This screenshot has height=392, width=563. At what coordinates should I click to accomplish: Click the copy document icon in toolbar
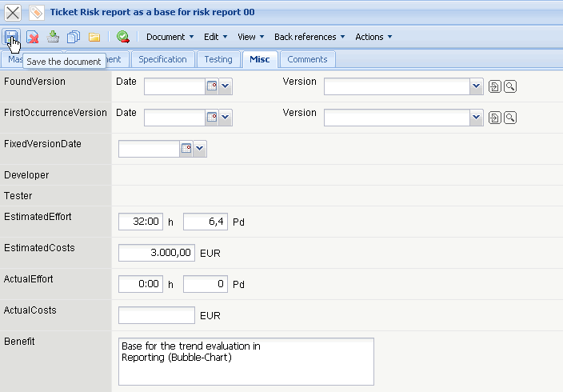tap(74, 37)
